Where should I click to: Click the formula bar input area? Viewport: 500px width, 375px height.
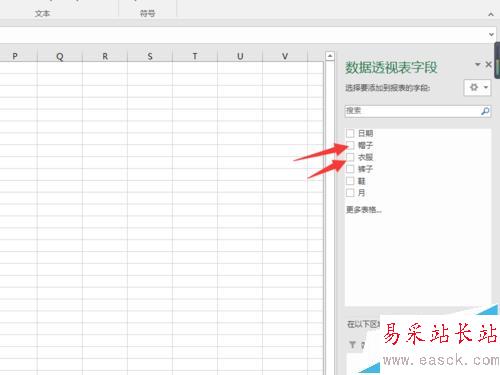pyautogui.click(x=243, y=34)
